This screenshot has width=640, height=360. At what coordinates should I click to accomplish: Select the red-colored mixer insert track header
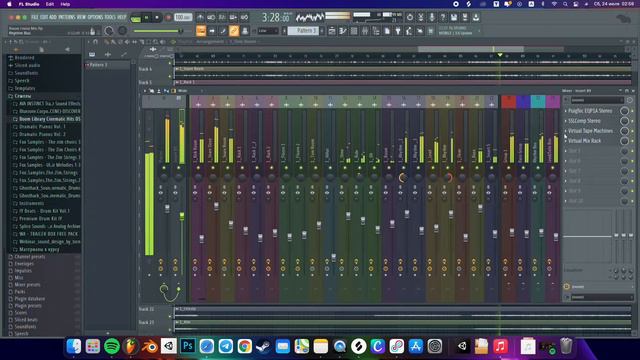click(x=509, y=102)
